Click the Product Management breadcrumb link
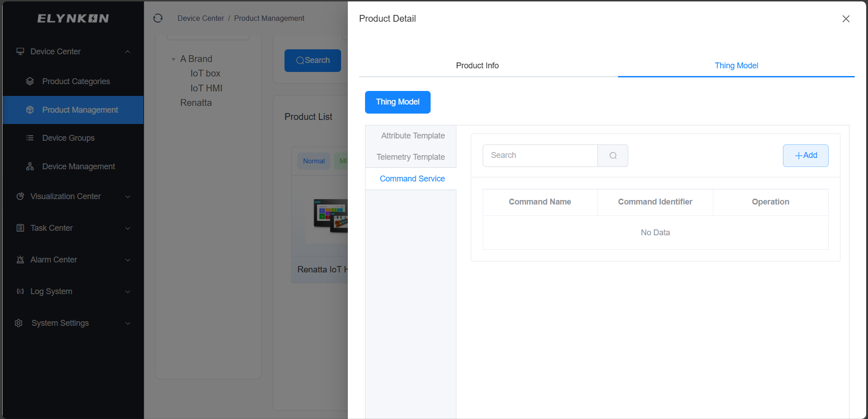868x419 pixels. tap(269, 18)
